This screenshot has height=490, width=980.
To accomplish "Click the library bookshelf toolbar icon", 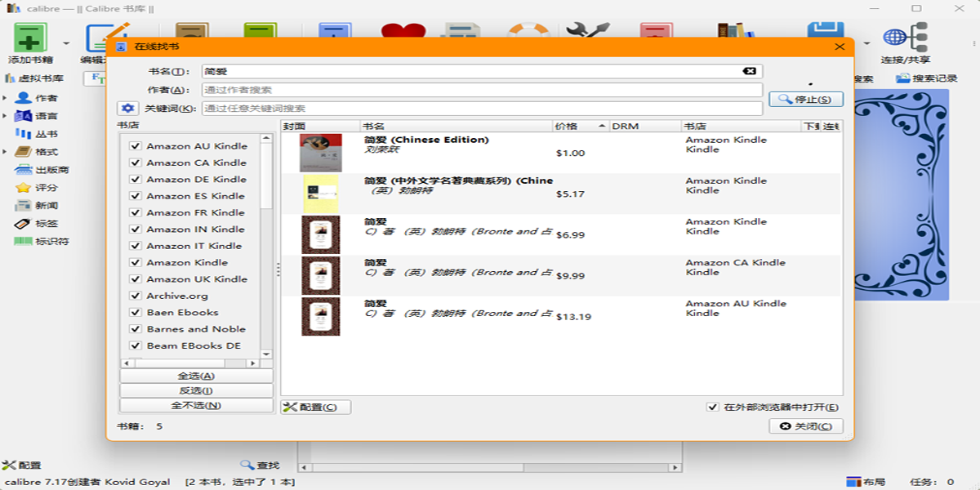I will [736, 30].
